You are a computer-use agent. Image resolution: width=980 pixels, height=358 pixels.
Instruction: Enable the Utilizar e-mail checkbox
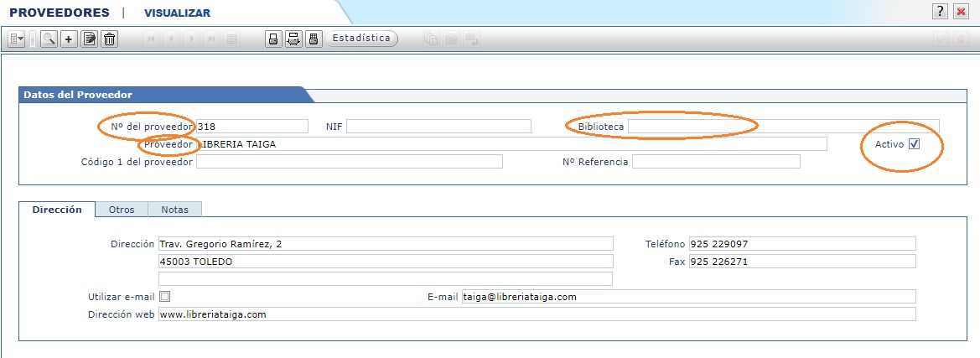[164, 296]
